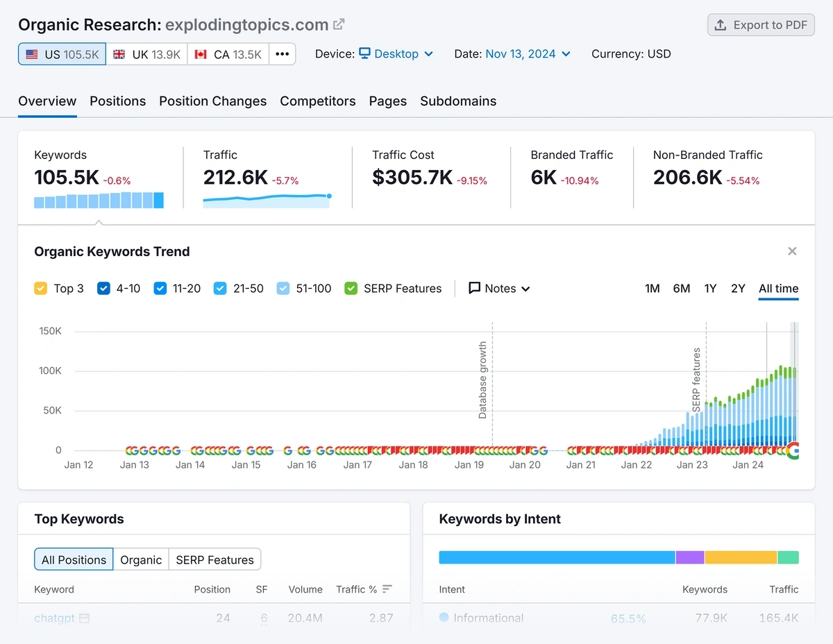Toggle the 51-100 positions checkbox
The width and height of the screenshot is (833, 644).
point(283,289)
